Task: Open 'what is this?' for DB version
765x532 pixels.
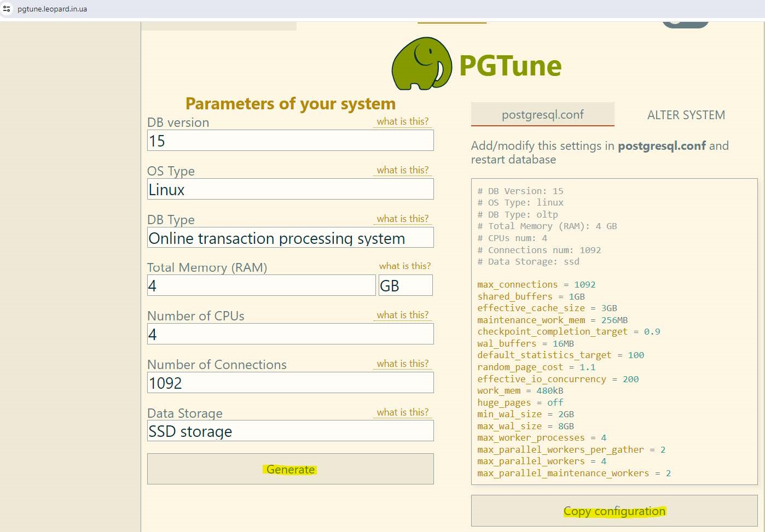Action: pyautogui.click(x=403, y=121)
